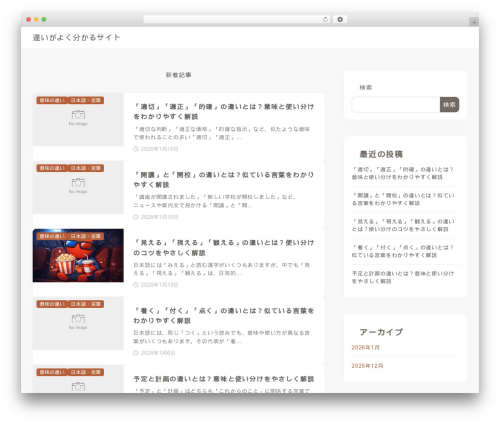Open recent post 「適切」「適正」「的確」 in sidebar
Image resolution: width=500 pixels, height=423 pixels.
[403, 173]
